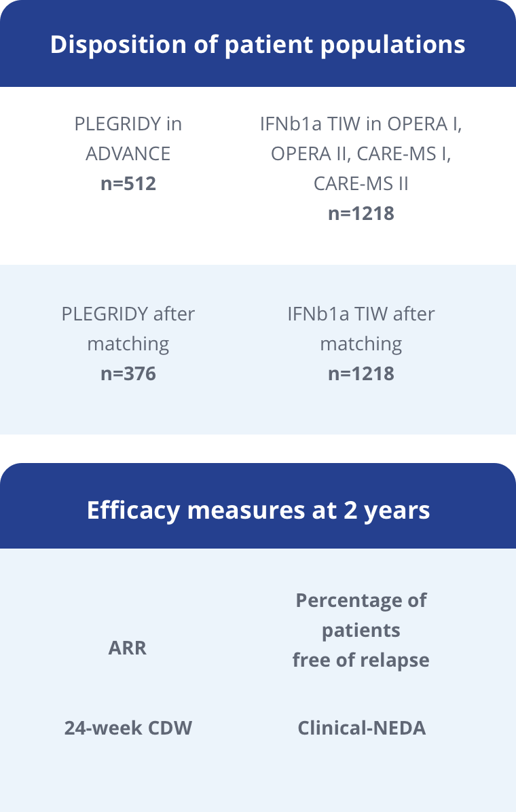Click n=1218 in the after-matching row
The image size is (516, 812).
point(361,373)
